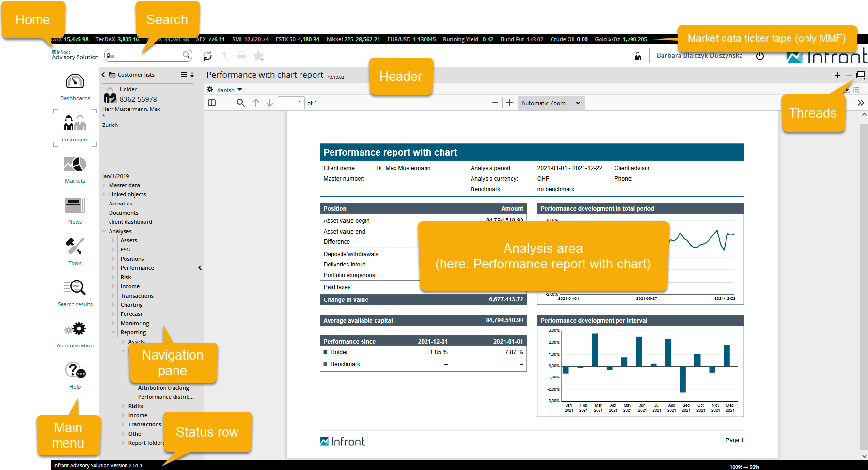The image size is (868, 470).
Task: Toggle the customer list menu icon
Action: point(184,75)
